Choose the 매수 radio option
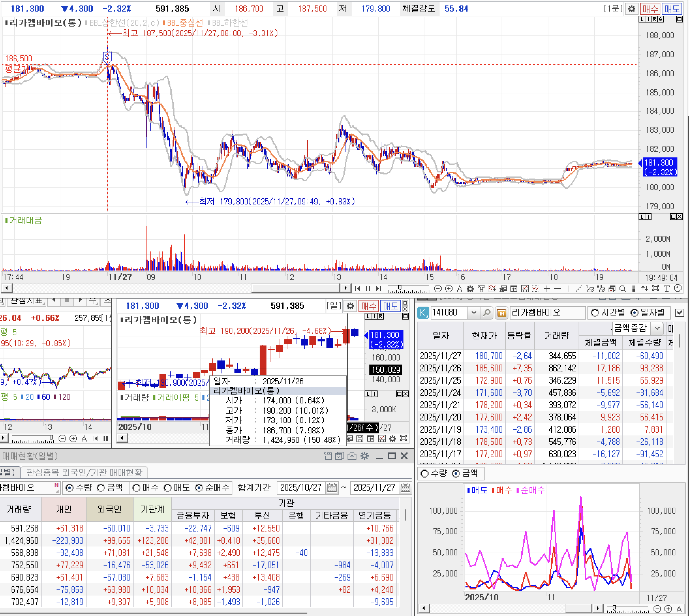 (x=136, y=488)
